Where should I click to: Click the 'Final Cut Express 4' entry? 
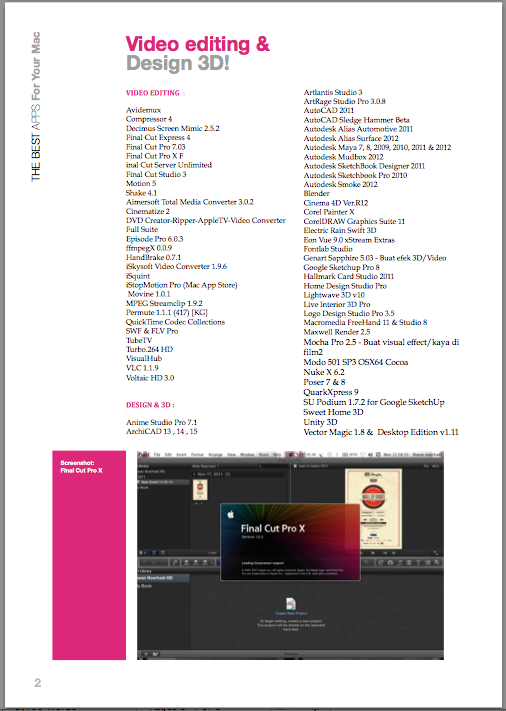158,137
